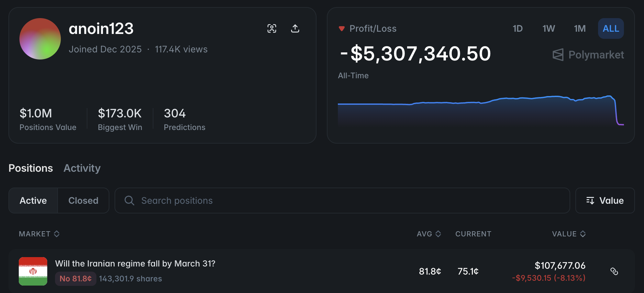The width and height of the screenshot is (644, 293).
Task: Switch to the Activity tab
Action: [82, 168]
